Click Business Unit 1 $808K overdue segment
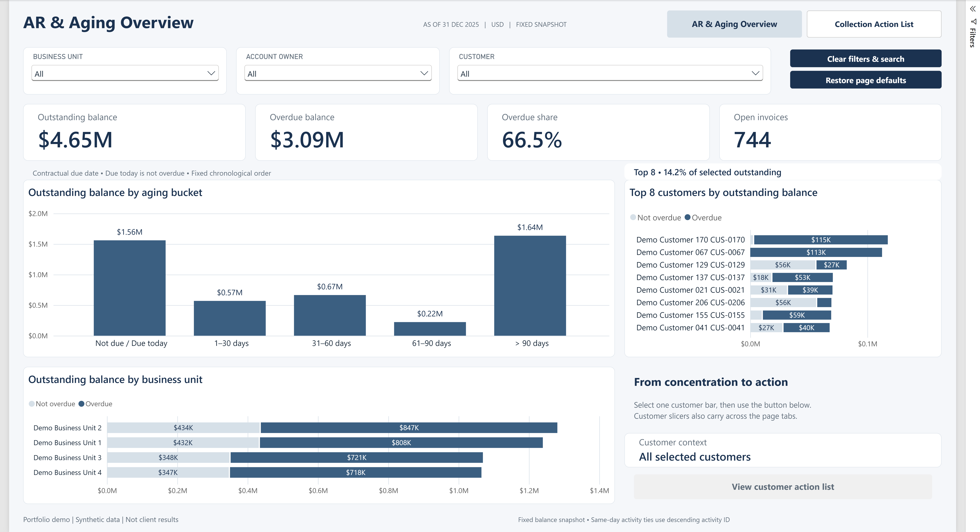The width and height of the screenshot is (980, 532). 401,442
